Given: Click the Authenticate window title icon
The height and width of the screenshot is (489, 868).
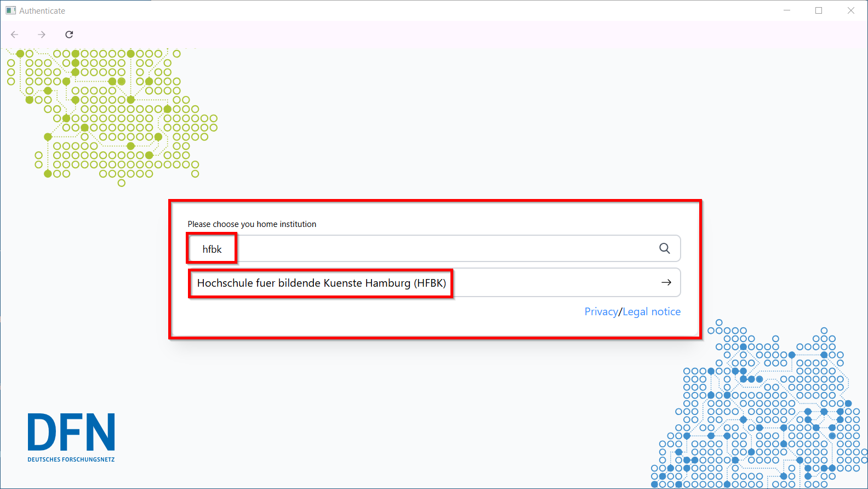Looking at the screenshot, I should coord(10,10).
